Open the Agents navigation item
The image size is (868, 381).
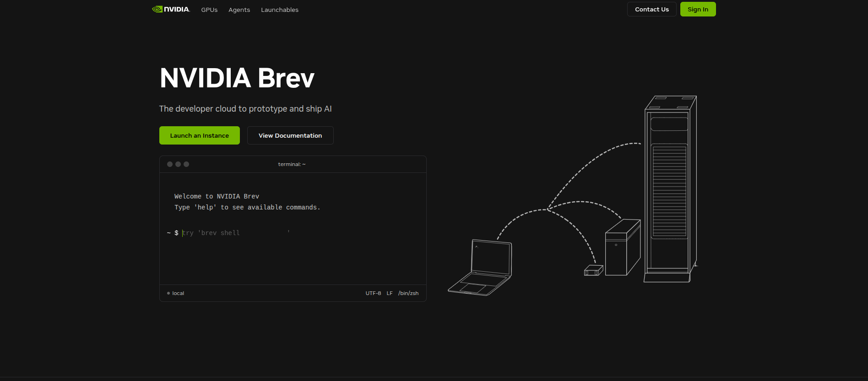click(x=239, y=10)
